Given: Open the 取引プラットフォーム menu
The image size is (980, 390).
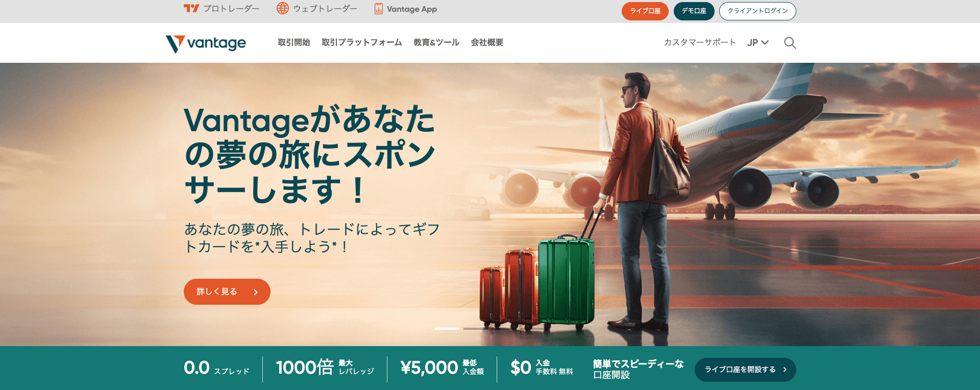Looking at the screenshot, I should pyautogui.click(x=362, y=42).
